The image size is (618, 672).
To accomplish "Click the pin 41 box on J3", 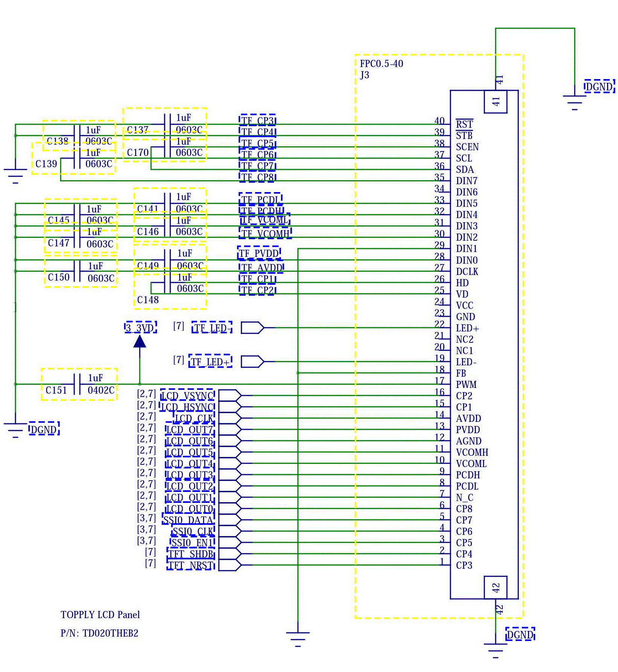I will (496, 102).
